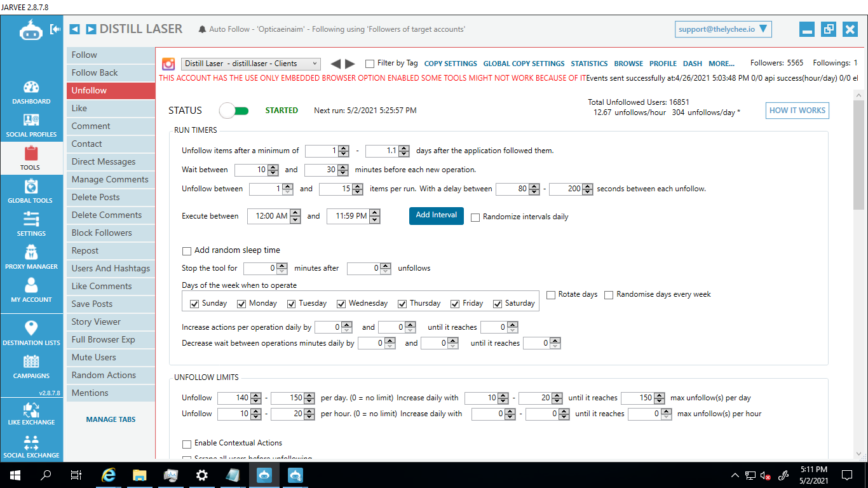Click the notification bell icon
The image size is (868, 488).
203,29
